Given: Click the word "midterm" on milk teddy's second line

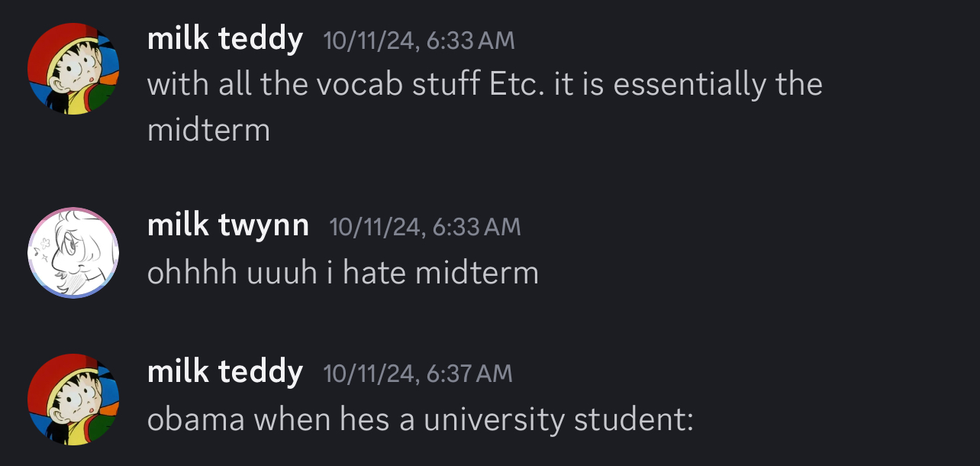Looking at the screenshot, I should point(208,130).
